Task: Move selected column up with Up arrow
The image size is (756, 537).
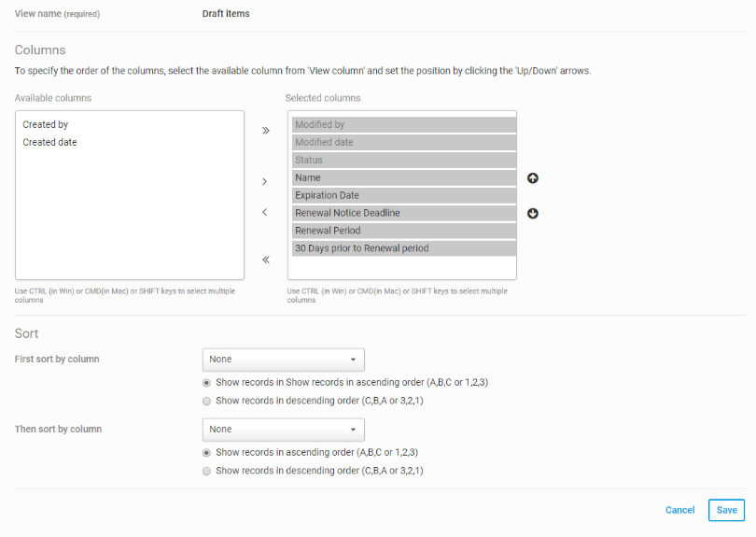Action: (x=533, y=178)
